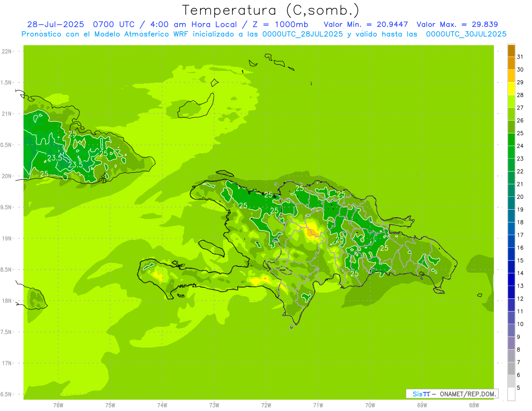Pick the legend swatch between 20 and 21
This screenshot has width=532, height=411.
click(x=511, y=190)
